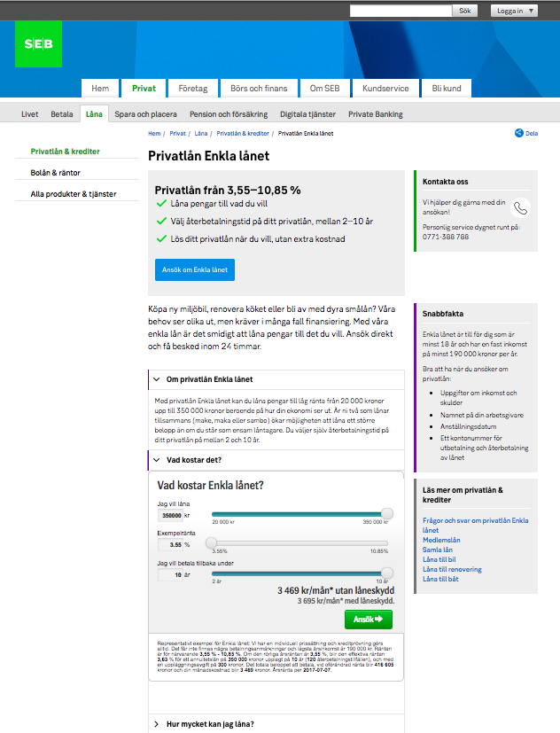Collapse the Vad kostar det? section
Screen dimensions: 560x733
pos(276,460)
